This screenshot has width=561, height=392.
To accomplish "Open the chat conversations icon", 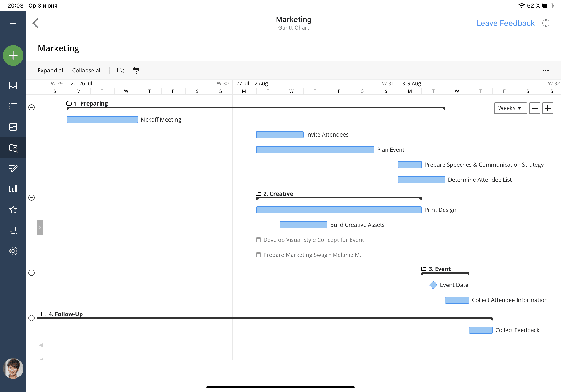I will (13, 231).
